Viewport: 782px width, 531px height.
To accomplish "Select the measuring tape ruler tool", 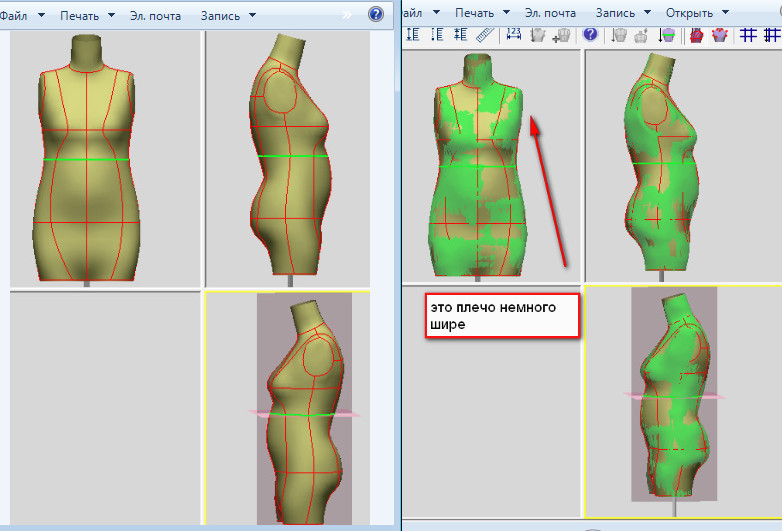I will [x=484, y=35].
